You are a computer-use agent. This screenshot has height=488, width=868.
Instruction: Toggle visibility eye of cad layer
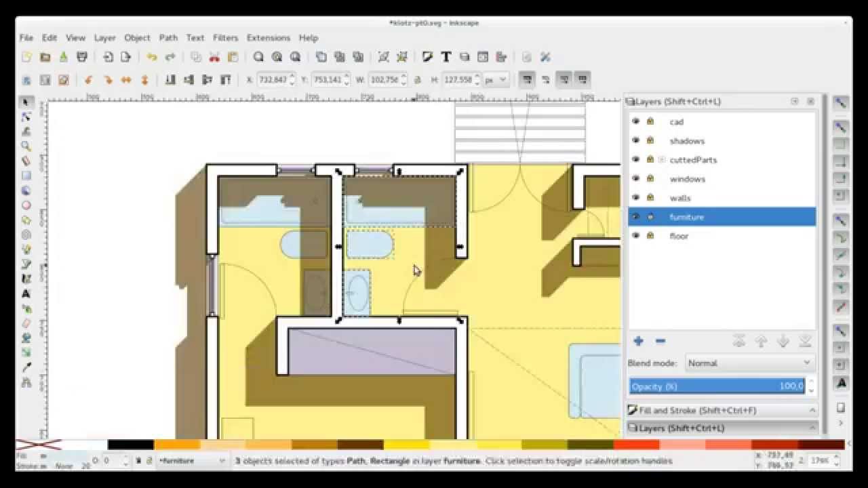click(x=635, y=121)
